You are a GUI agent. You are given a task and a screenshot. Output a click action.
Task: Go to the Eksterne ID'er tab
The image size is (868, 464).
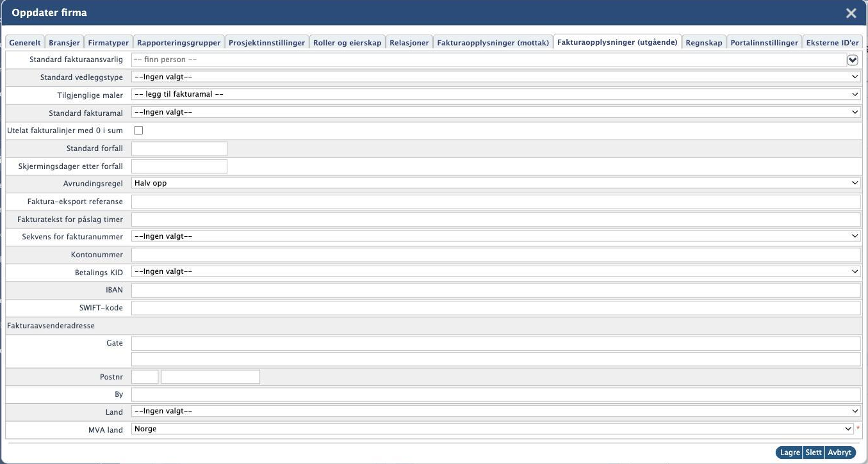833,42
